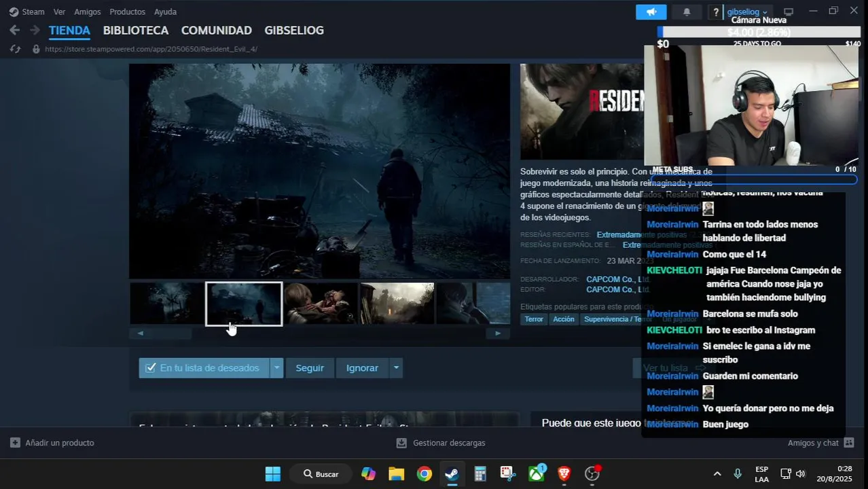Click the store URL address field
Viewport: 868px width, 489px height.
151,49
